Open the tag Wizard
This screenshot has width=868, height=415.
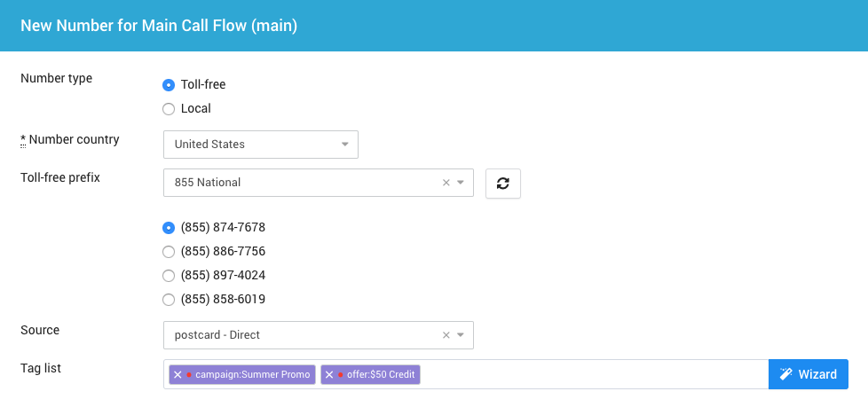click(x=808, y=374)
